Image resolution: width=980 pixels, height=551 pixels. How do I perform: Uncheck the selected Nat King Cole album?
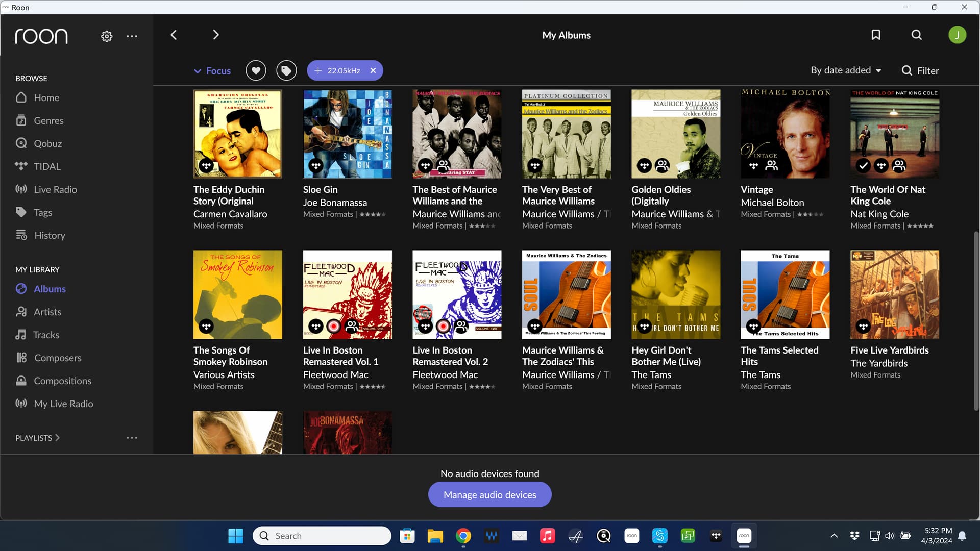coord(864,166)
